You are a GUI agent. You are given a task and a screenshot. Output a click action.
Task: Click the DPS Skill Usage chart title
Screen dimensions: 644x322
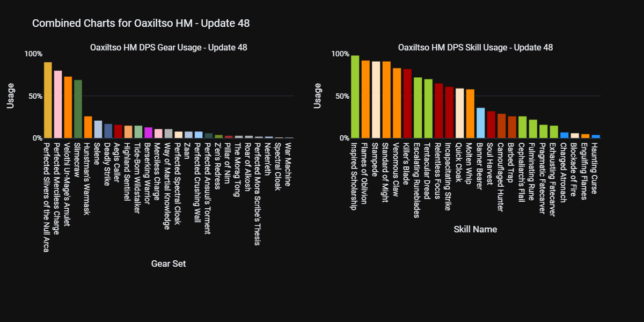click(x=475, y=47)
